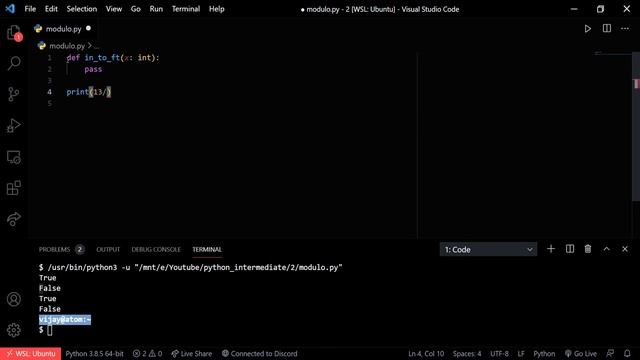Open the 1: Code terminal dropdown
The width and height of the screenshot is (640, 360).
(488, 249)
